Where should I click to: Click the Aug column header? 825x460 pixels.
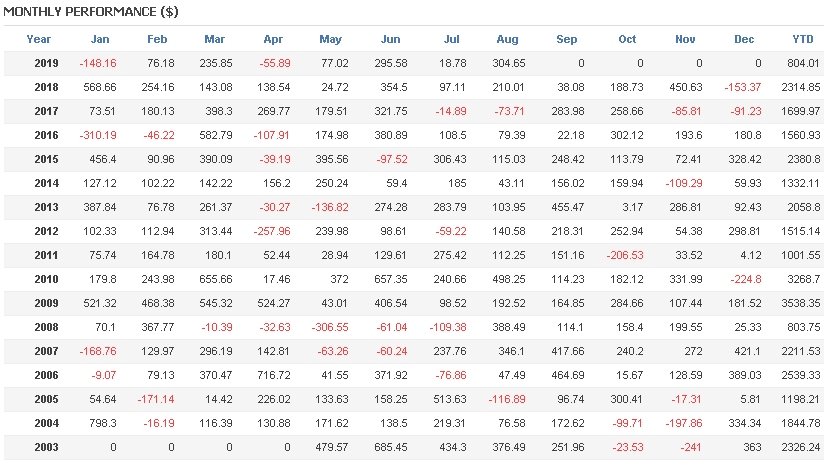pos(507,39)
